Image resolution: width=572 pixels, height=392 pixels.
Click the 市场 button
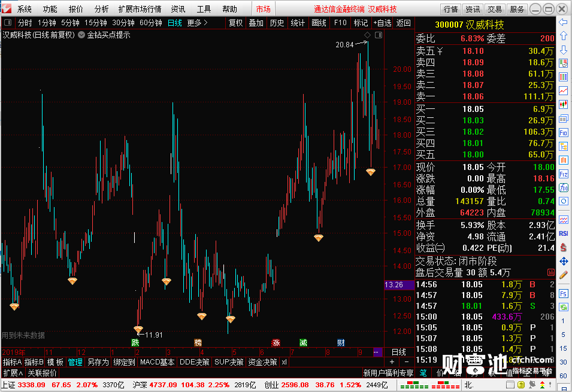click(x=263, y=9)
